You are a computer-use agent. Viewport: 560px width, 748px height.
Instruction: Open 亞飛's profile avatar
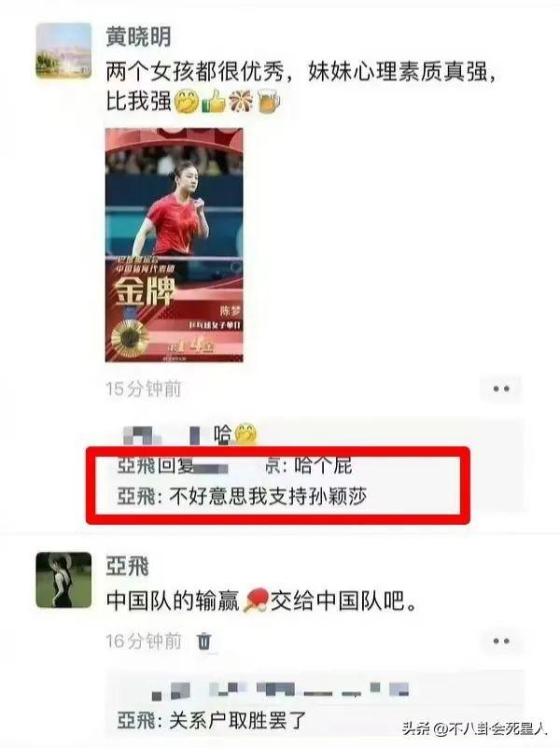coord(63,580)
